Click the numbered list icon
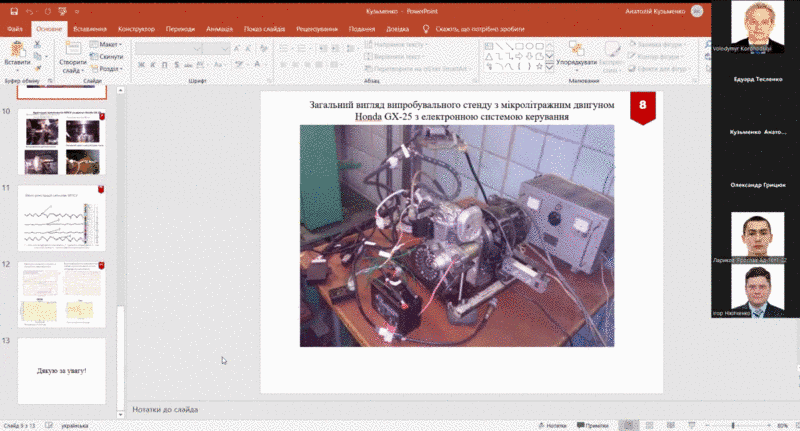 click(302, 48)
